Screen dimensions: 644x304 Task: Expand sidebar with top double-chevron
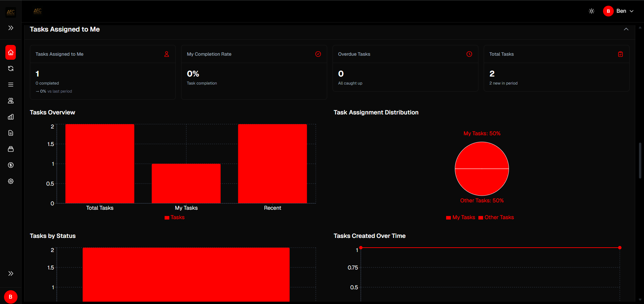(11, 28)
